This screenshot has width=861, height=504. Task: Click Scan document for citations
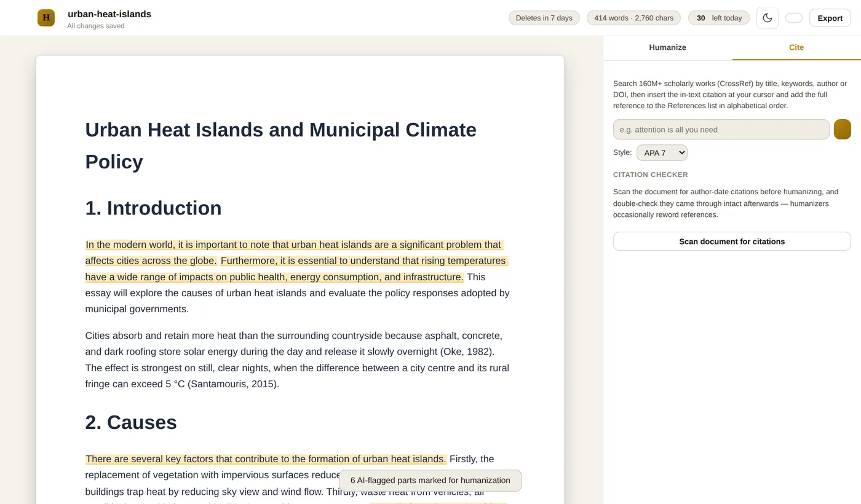pos(732,242)
